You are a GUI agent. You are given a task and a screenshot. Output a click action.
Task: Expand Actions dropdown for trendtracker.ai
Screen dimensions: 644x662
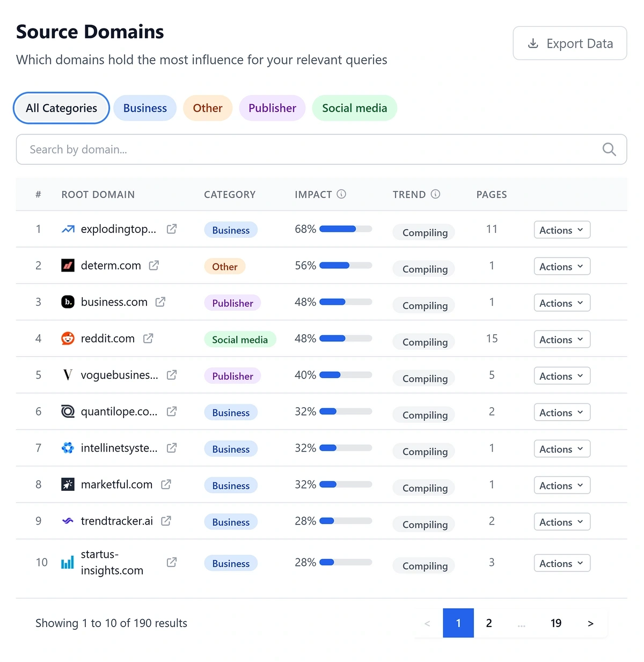562,522
